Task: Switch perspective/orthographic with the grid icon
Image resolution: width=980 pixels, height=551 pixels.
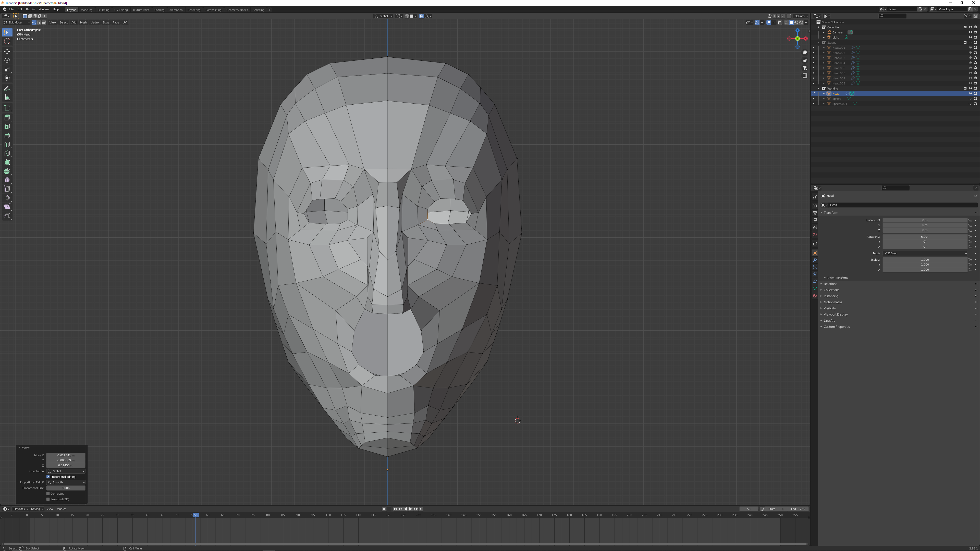Action: click(805, 76)
